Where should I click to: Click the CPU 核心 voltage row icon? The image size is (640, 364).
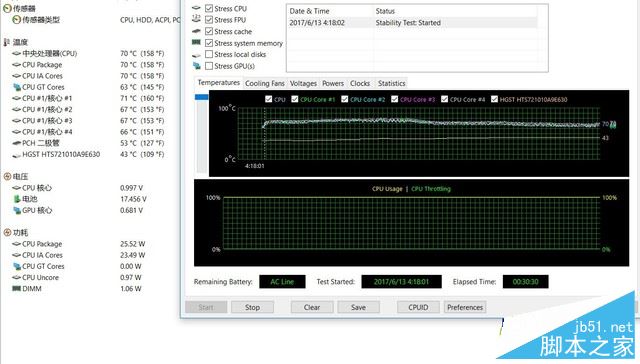[17, 188]
